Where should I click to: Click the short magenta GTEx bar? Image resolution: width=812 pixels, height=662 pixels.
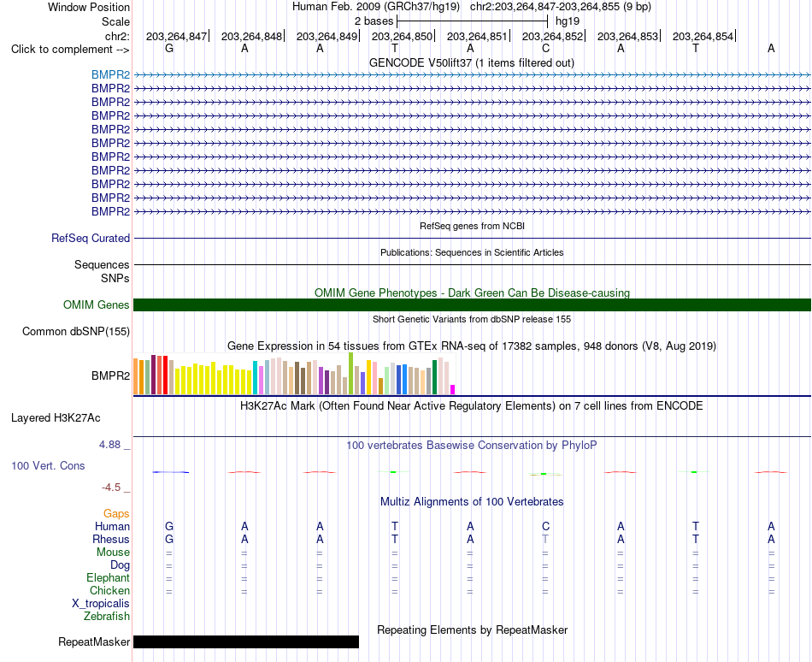click(453, 389)
